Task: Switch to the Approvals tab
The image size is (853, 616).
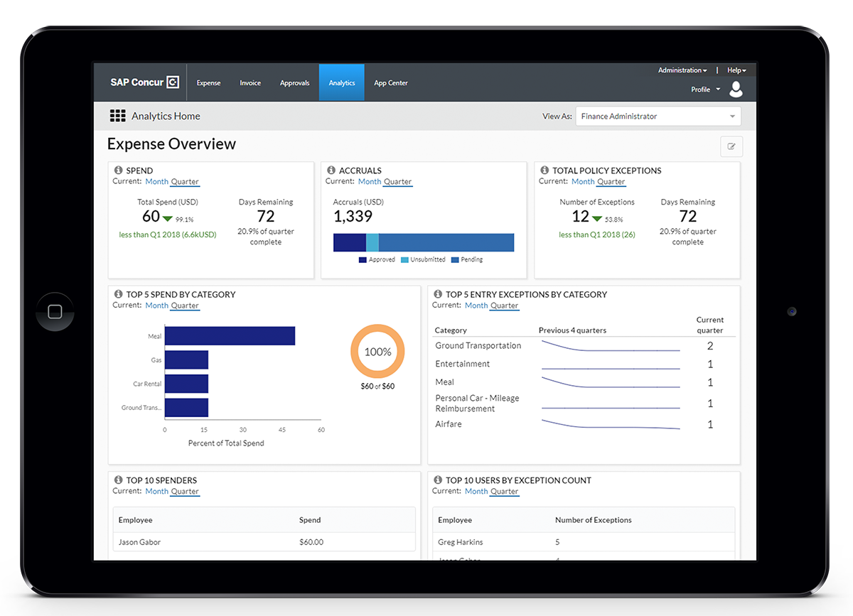Action: 294,82
